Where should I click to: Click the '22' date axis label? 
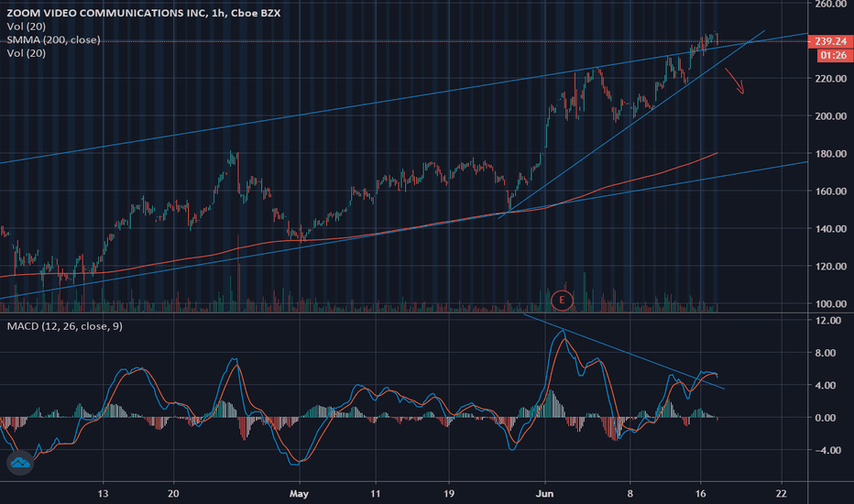782,494
